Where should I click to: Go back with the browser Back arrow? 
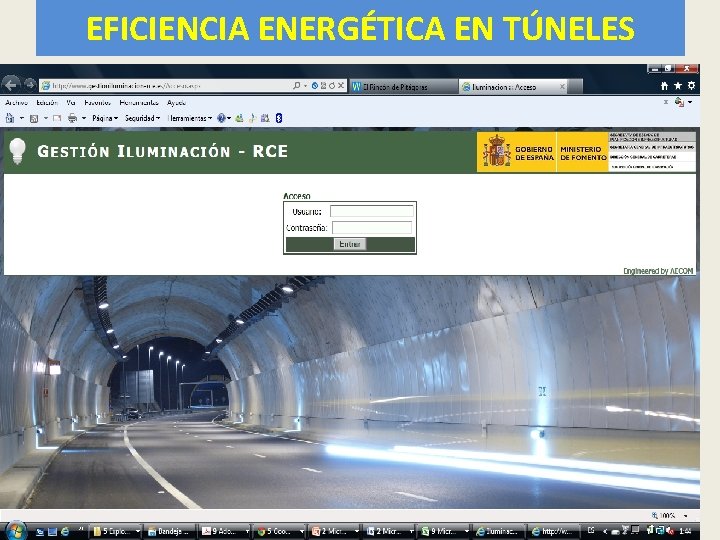(x=11, y=84)
